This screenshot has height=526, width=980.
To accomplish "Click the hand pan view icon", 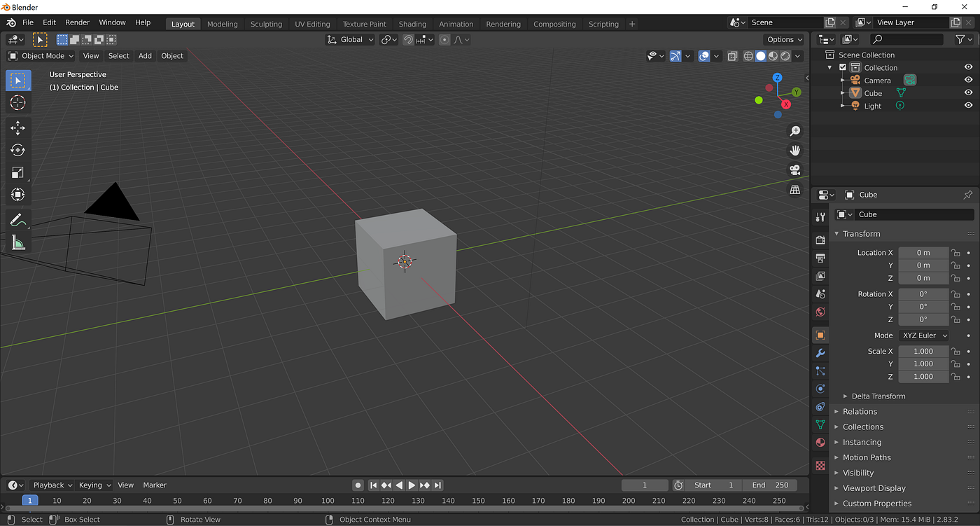I will (794, 150).
